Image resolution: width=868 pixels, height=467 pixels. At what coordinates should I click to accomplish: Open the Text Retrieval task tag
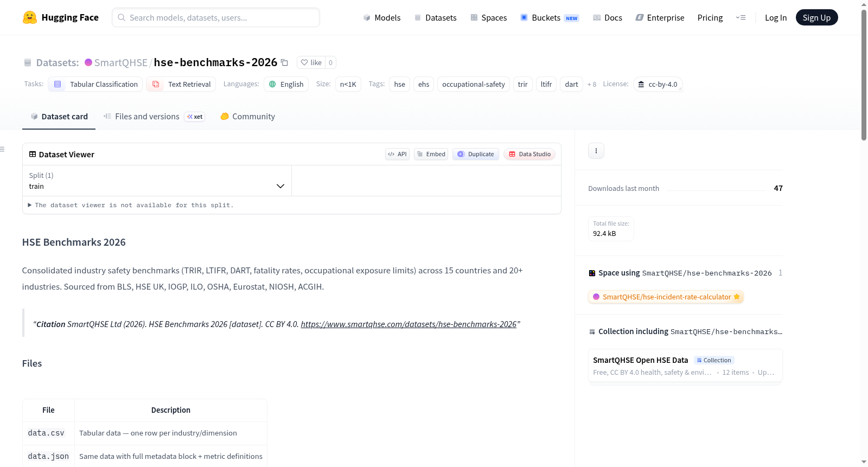click(x=181, y=84)
